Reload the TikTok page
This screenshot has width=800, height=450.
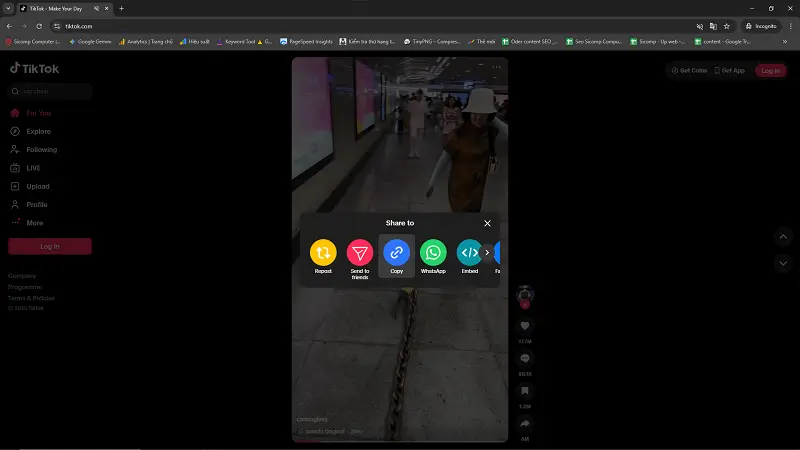[39, 26]
